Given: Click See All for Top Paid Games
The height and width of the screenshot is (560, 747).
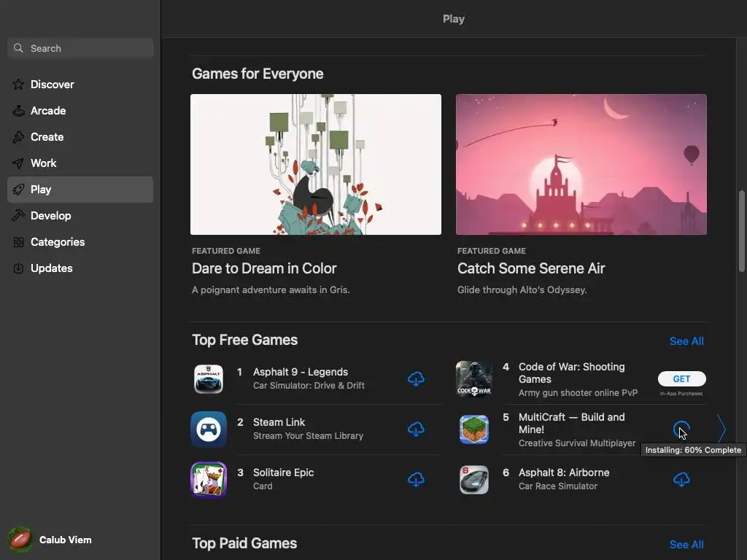Looking at the screenshot, I should click(686, 544).
